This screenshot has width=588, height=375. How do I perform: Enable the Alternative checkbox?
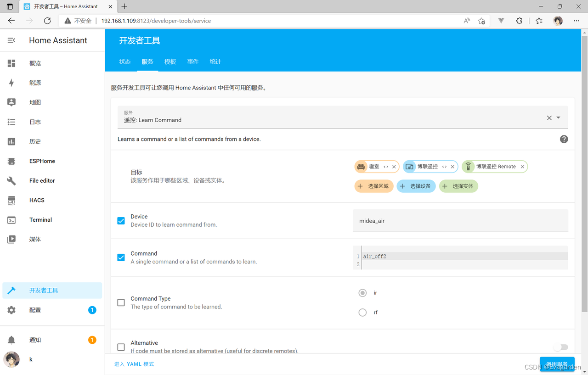pyautogui.click(x=121, y=347)
